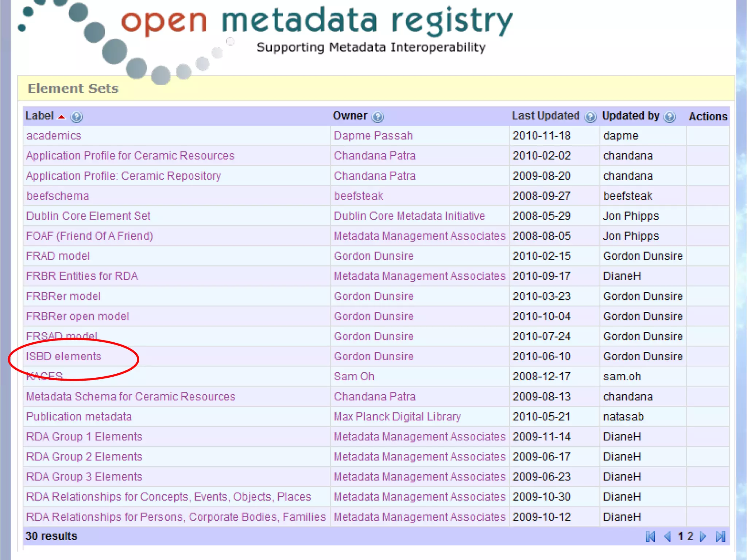747x560 pixels.
Task: Go to previous page arrow icon
Action: pos(667,536)
